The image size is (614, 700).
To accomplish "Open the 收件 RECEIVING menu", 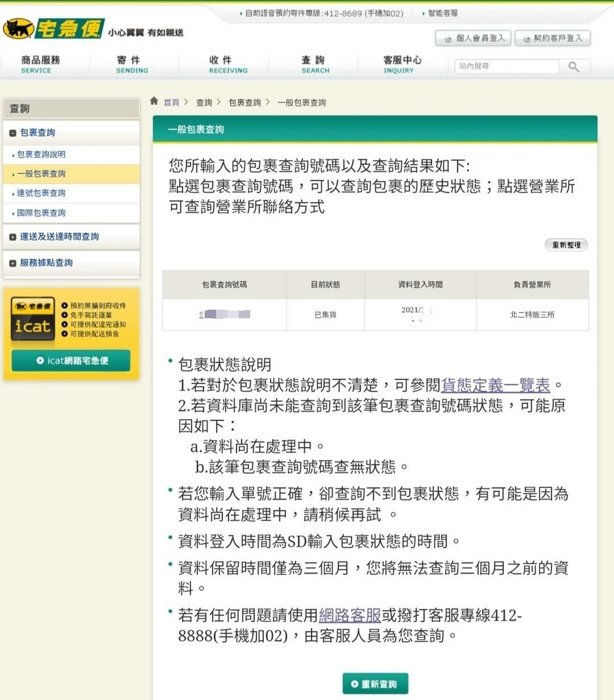I will [x=228, y=64].
